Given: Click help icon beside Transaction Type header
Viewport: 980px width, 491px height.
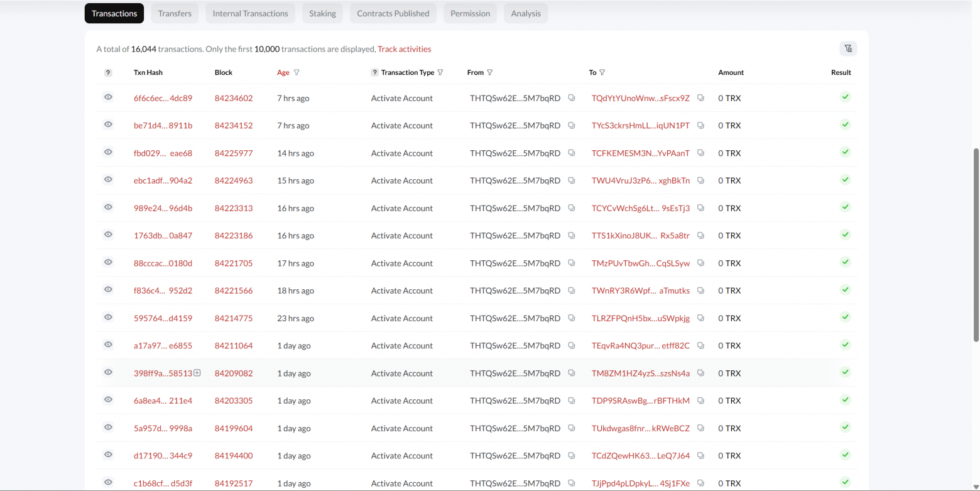Looking at the screenshot, I should [374, 72].
